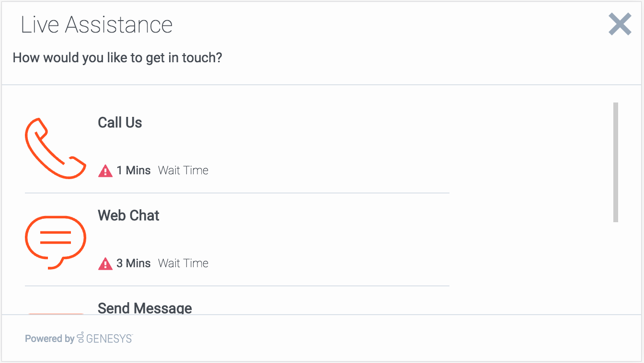This screenshot has width=644, height=363.
Task: Click "How would you like to get in touch?"
Action: coord(117,58)
